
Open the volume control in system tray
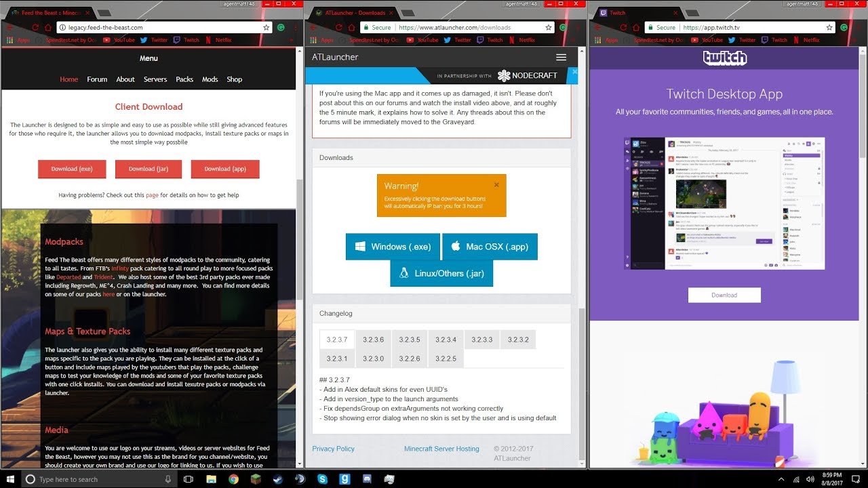(x=810, y=479)
